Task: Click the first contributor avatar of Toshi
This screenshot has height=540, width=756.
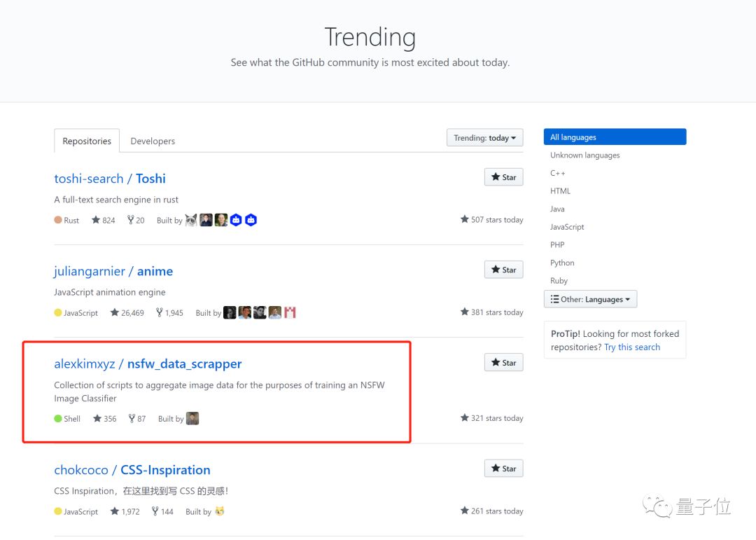Action: coord(191,220)
